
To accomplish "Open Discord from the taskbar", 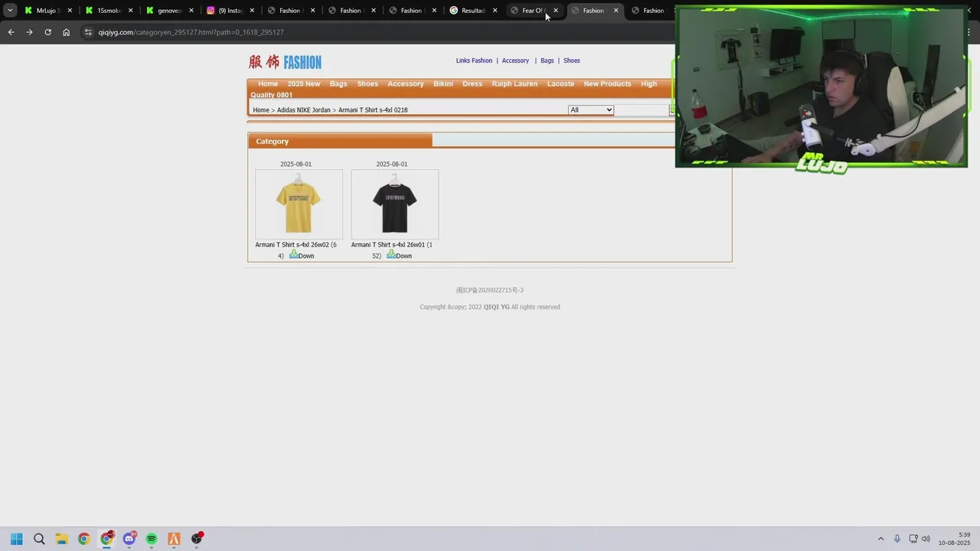I will (129, 539).
